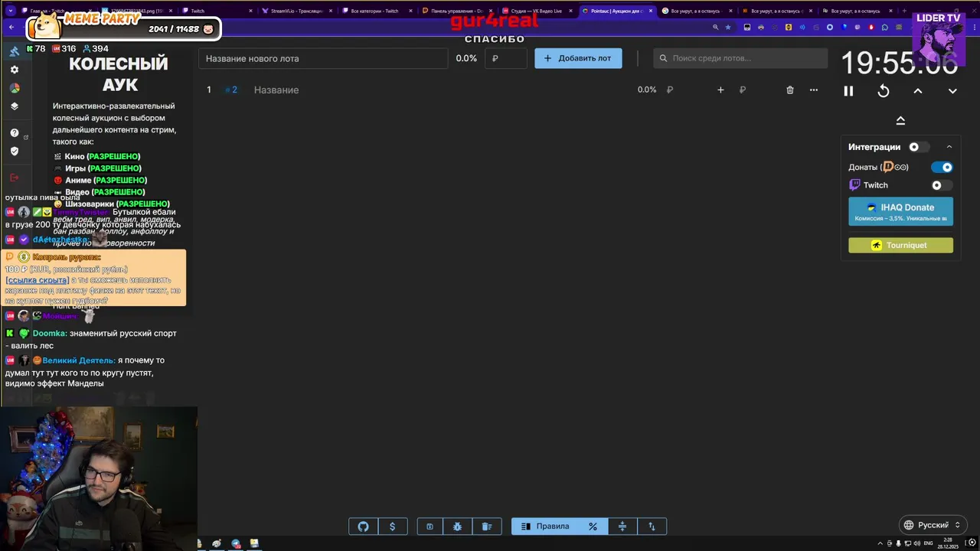The image size is (980, 551).
Task: Open settings gear in left sidebar
Action: 14,70
